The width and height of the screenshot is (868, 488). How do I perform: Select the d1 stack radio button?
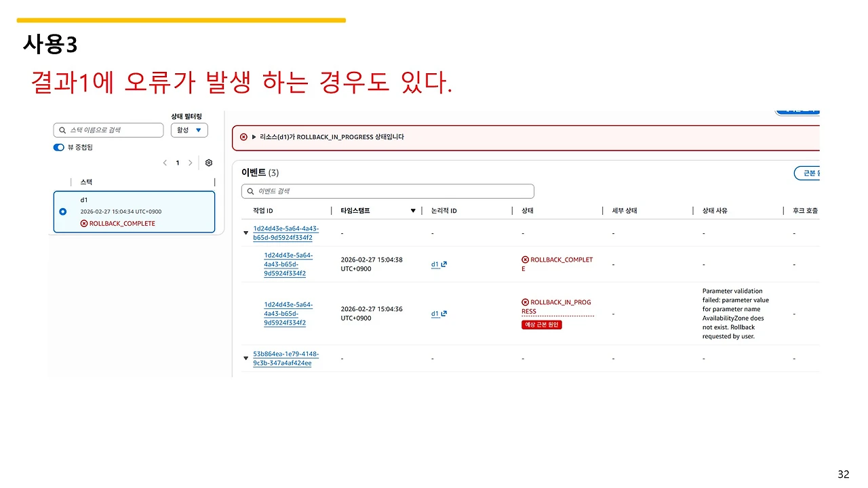pyautogui.click(x=62, y=210)
